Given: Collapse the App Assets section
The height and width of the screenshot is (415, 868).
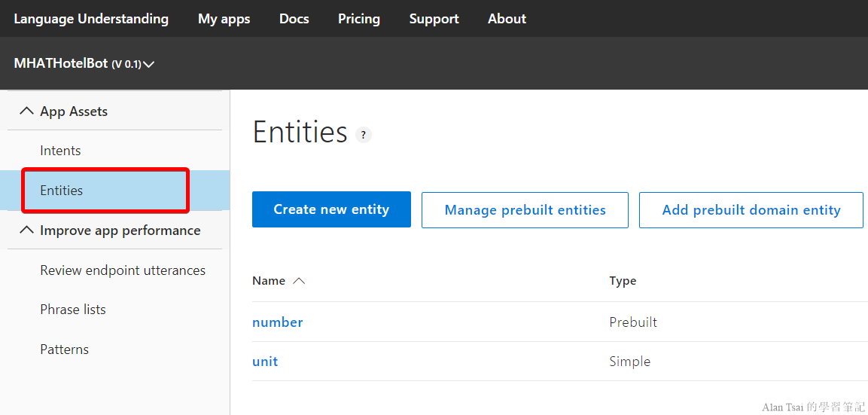Looking at the screenshot, I should point(27,111).
